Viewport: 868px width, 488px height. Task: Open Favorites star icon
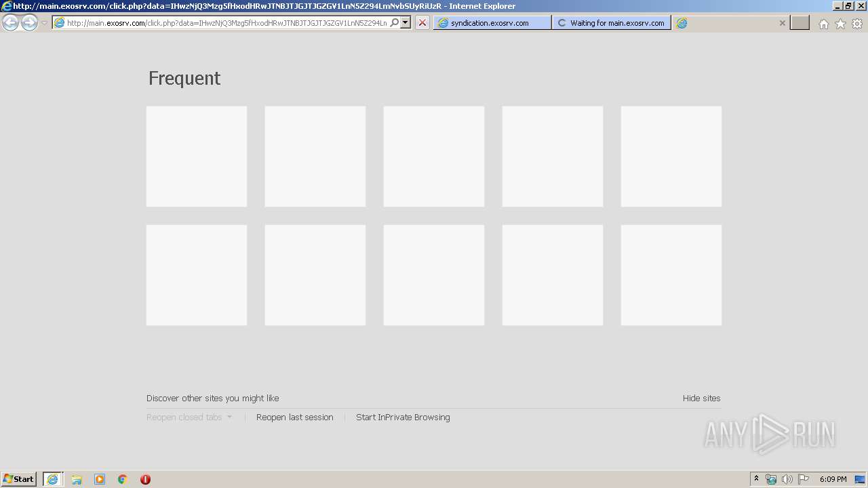(840, 24)
